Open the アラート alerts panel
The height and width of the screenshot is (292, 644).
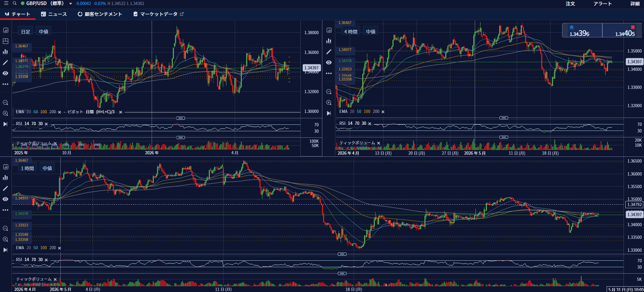pos(603,4)
